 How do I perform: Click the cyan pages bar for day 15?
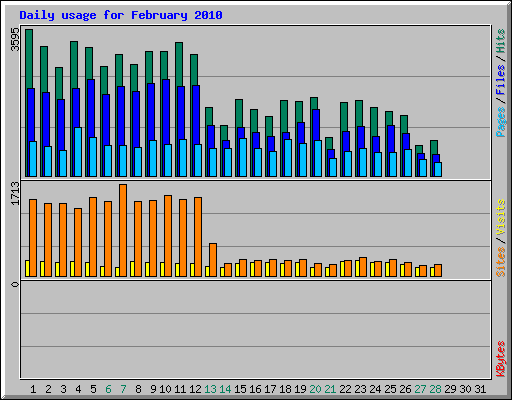(243, 157)
